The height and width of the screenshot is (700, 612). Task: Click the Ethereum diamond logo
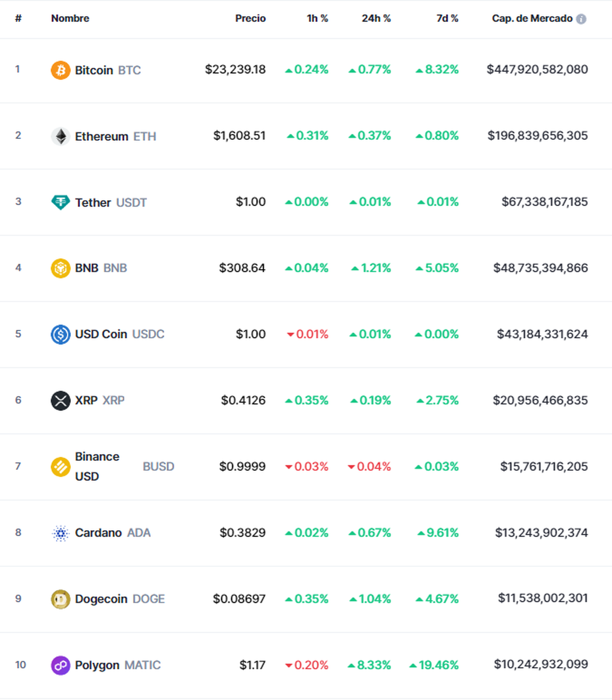point(61,136)
